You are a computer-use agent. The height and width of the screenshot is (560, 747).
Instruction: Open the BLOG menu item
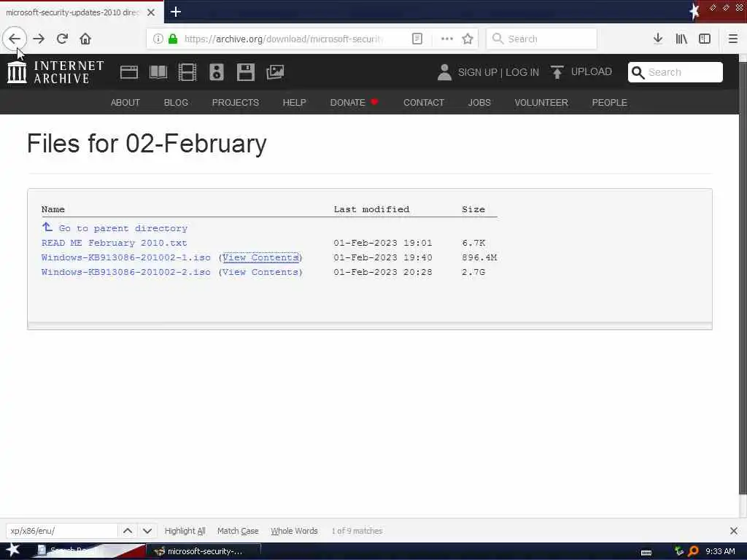(x=176, y=102)
